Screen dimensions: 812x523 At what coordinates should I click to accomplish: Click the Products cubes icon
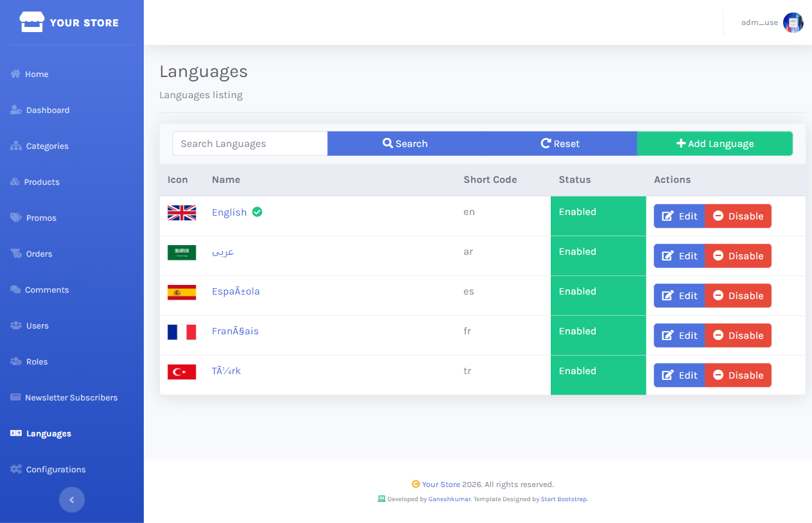click(15, 182)
